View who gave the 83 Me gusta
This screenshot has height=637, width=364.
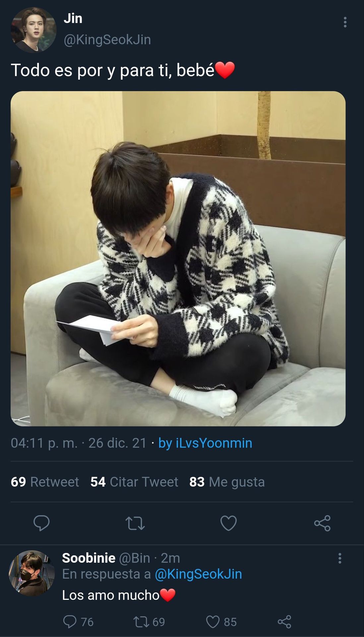coord(227,482)
